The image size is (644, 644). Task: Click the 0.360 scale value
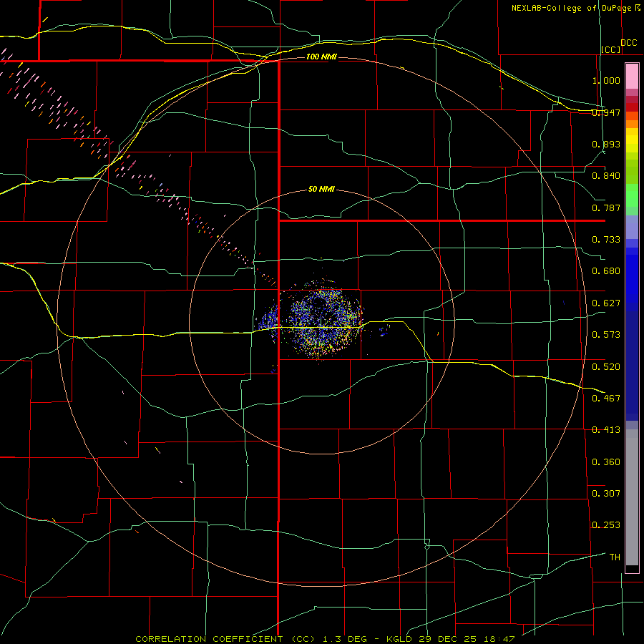point(606,462)
